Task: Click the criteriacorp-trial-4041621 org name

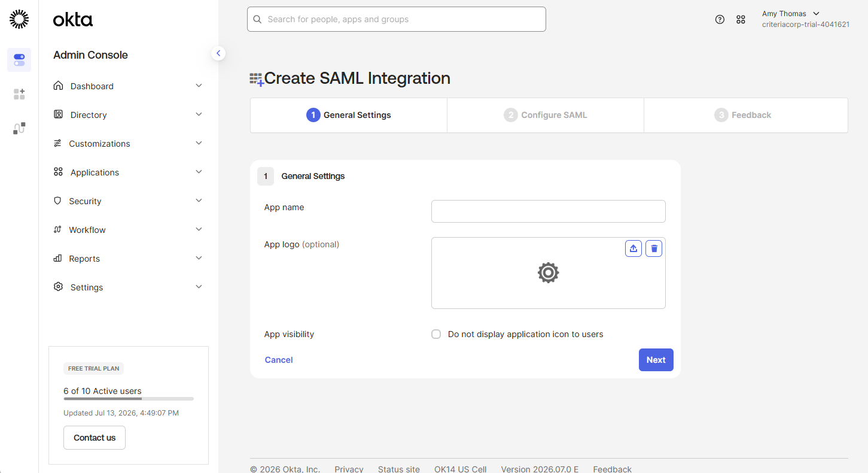Action: [806, 25]
